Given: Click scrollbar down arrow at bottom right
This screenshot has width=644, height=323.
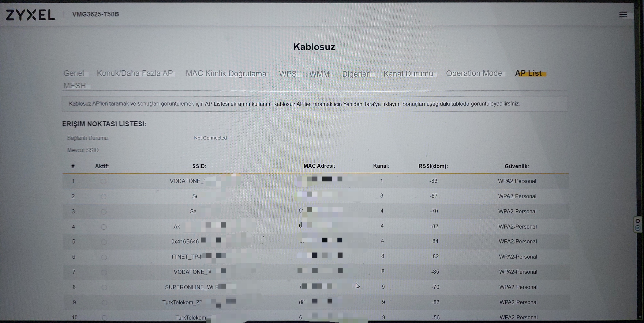Looking at the screenshot, I should [640, 317].
